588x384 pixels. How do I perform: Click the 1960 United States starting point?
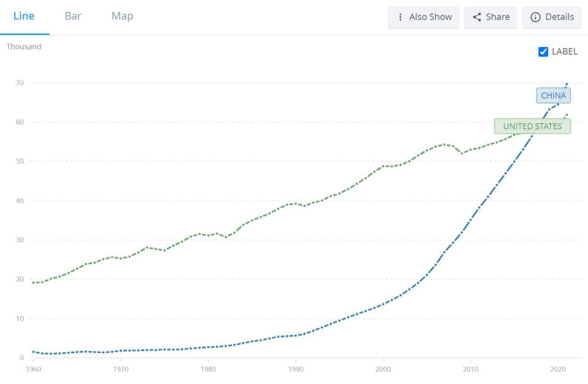33,282
